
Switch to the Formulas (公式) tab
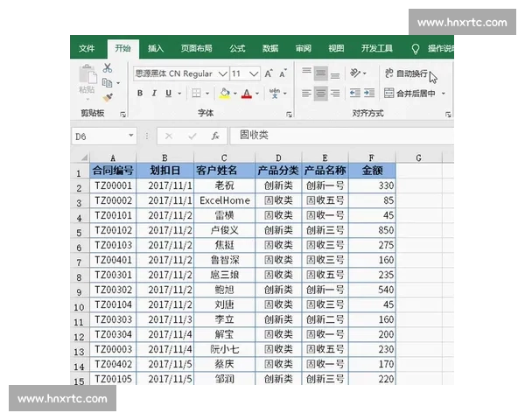pyautogui.click(x=237, y=49)
